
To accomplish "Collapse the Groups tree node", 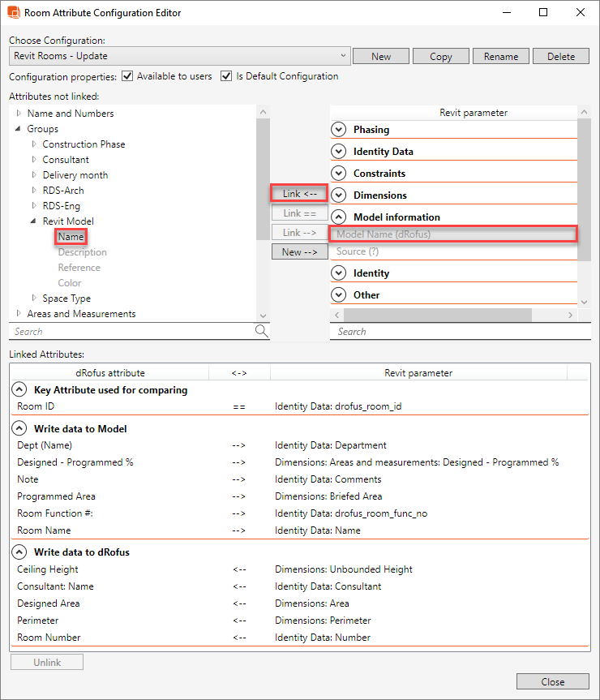I will pyautogui.click(x=19, y=129).
